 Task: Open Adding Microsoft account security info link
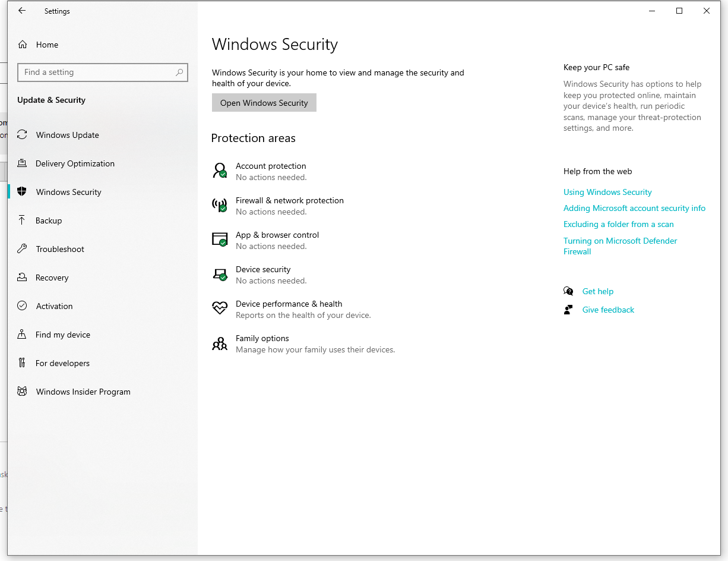click(634, 208)
